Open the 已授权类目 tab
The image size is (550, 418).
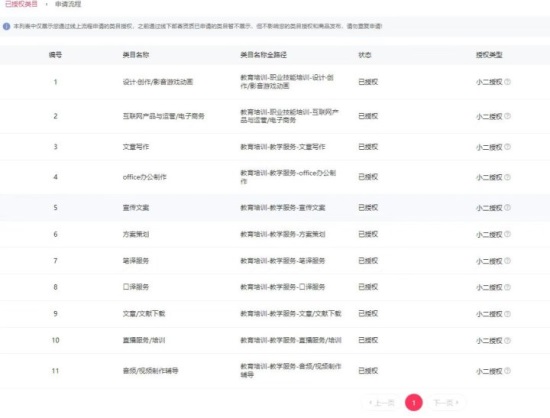tap(21, 4)
